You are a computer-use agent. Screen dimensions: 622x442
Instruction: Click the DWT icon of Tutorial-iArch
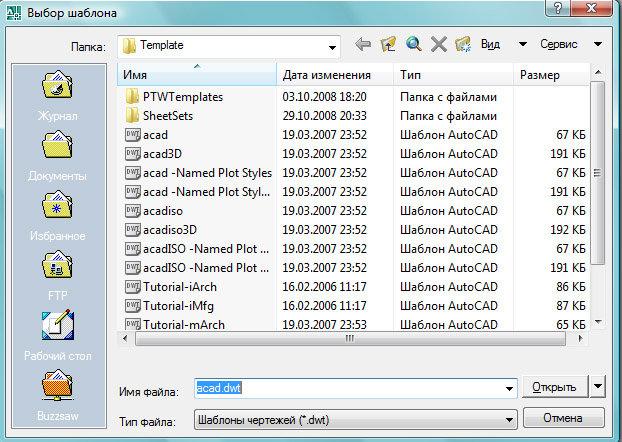tap(132, 287)
